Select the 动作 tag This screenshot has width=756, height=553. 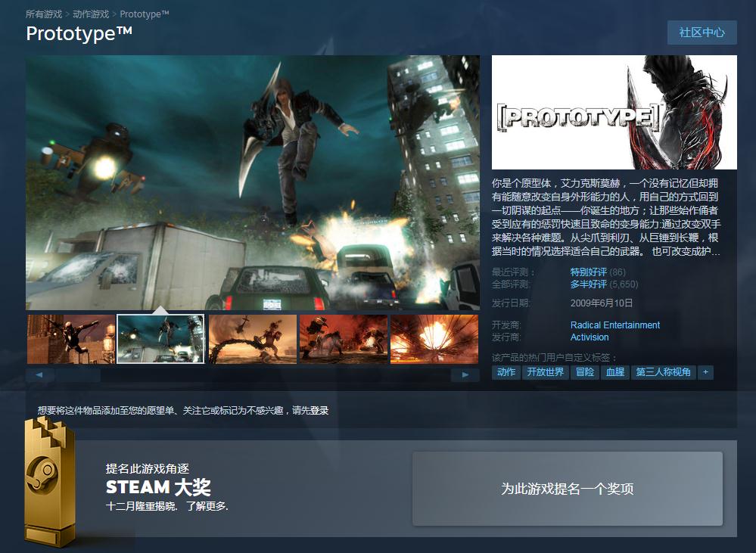click(x=506, y=372)
